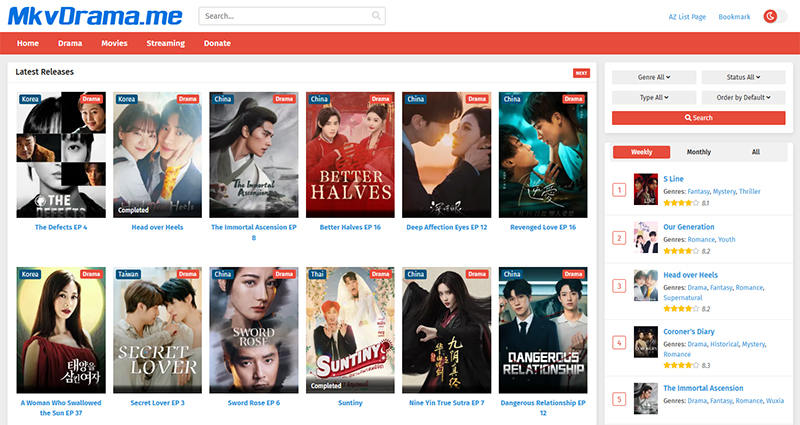
Task: Open the Secret Lover poster
Action: click(x=157, y=330)
